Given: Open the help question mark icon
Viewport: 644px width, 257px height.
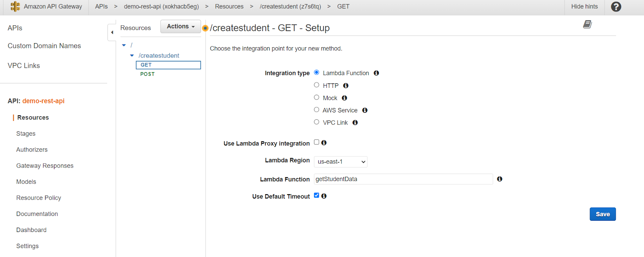Looking at the screenshot, I should tap(616, 6).
